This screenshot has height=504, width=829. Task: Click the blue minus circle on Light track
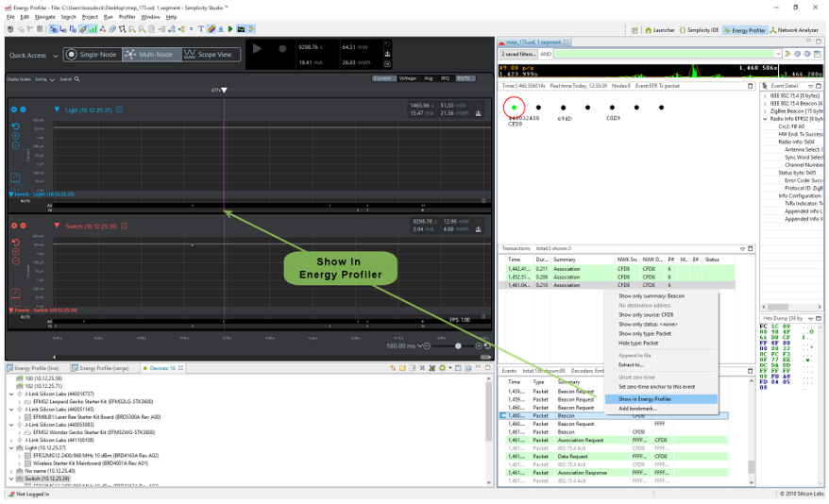(23, 109)
